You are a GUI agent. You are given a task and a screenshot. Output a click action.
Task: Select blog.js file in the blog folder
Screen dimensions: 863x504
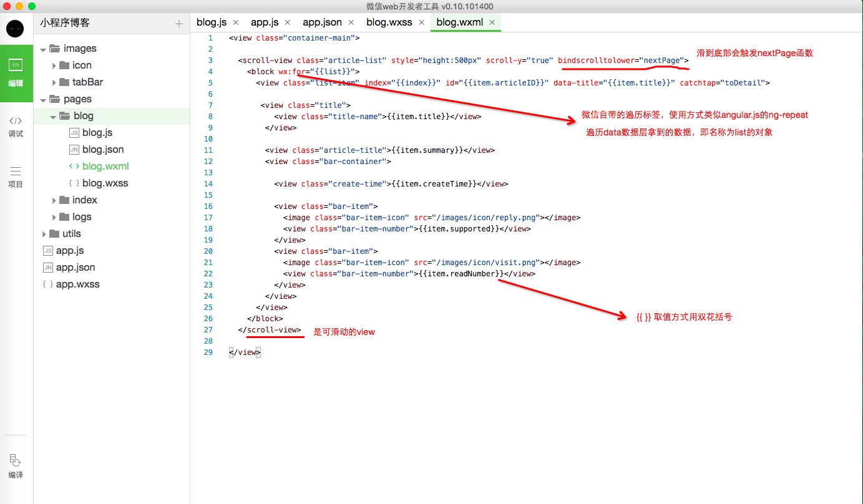click(x=97, y=133)
